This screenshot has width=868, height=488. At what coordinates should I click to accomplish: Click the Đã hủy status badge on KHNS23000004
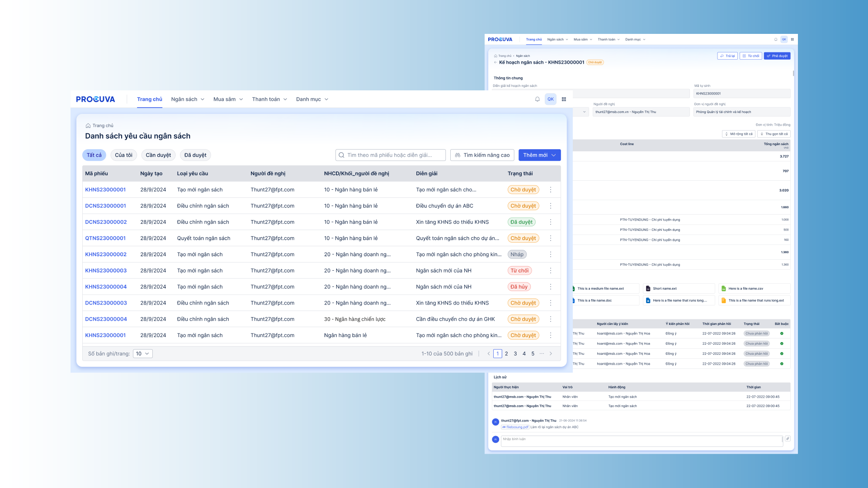tap(519, 287)
